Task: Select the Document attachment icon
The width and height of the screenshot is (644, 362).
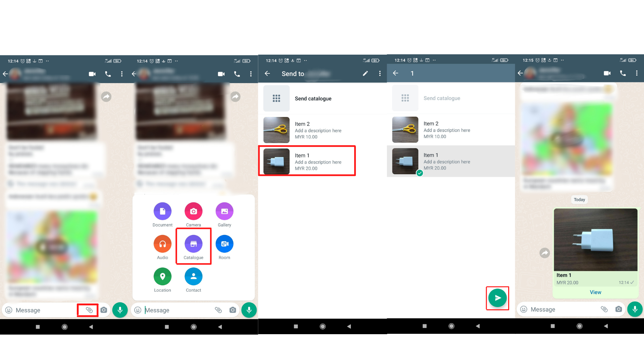Action: click(x=162, y=211)
